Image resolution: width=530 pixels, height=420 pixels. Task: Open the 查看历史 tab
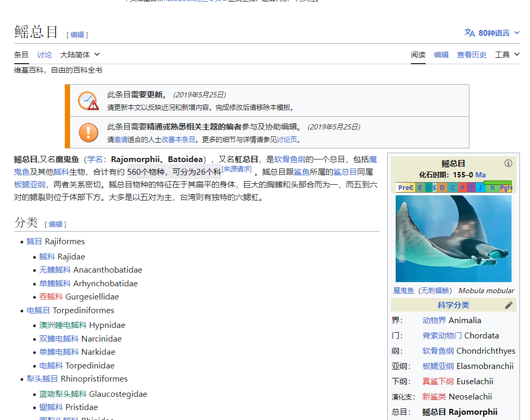pyautogui.click(x=472, y=55)
